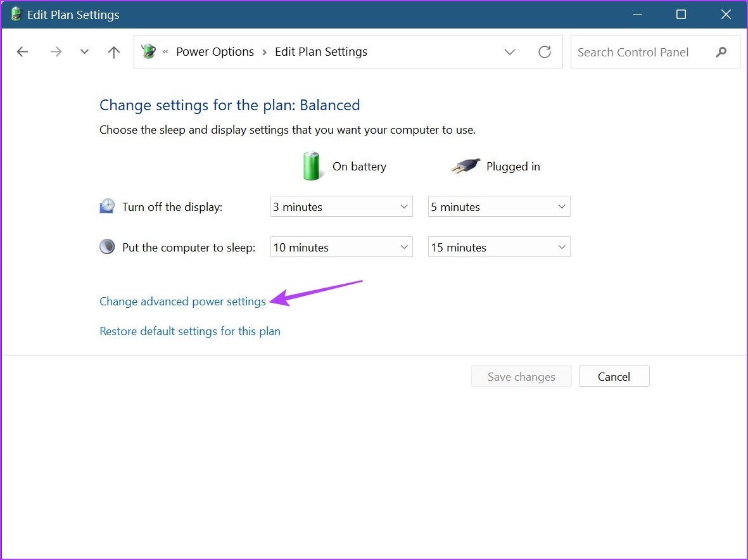Click the On battery column label
Viewport: 748px width, 560px height.
(359, 167)
